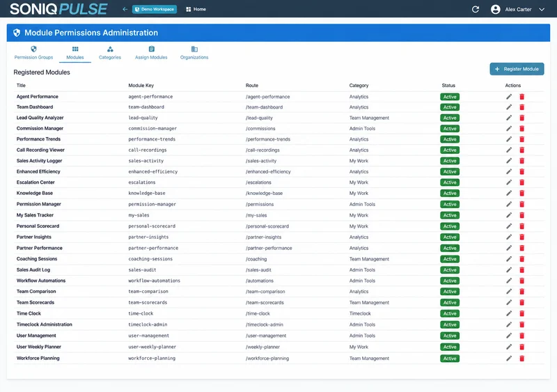
Task: Delete the Call Recording Viewer module
Action: pyautogui.click(x=521, y=150)
